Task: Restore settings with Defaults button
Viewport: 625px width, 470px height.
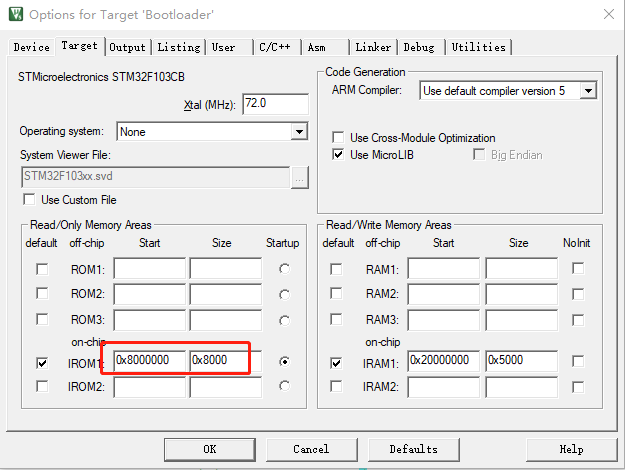Action: 413,450
